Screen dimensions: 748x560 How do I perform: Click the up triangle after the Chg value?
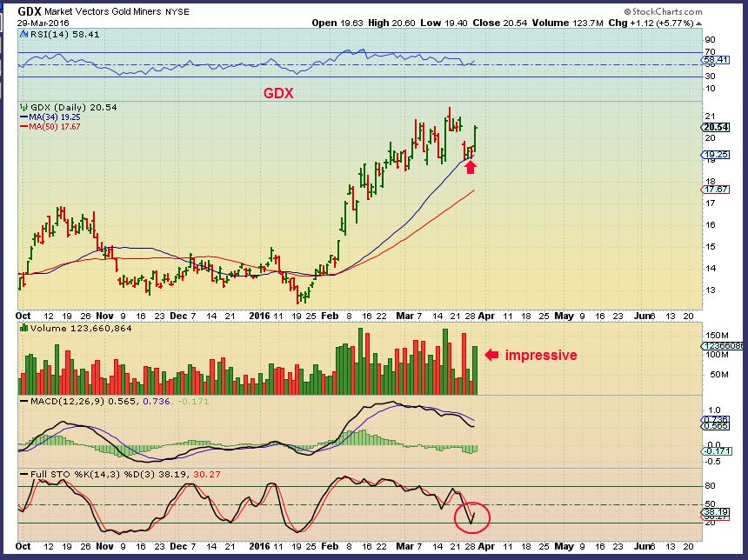pyautogui.click(x=699, y=23)
